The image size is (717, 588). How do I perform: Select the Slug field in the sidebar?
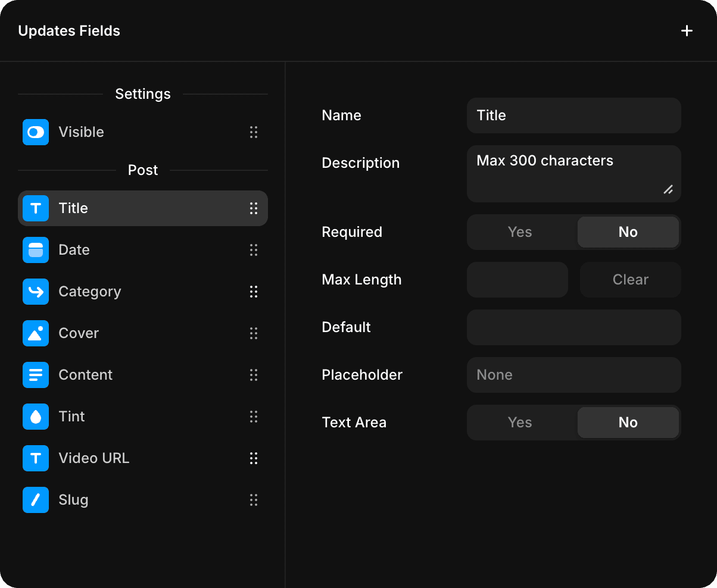[x=119, y=500]
